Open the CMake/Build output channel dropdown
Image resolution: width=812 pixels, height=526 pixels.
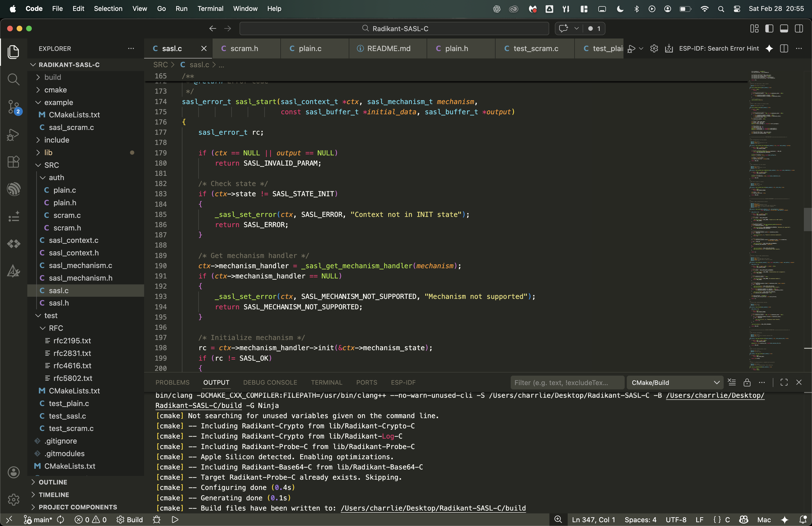pyautogui.click(x=675, y=382)
